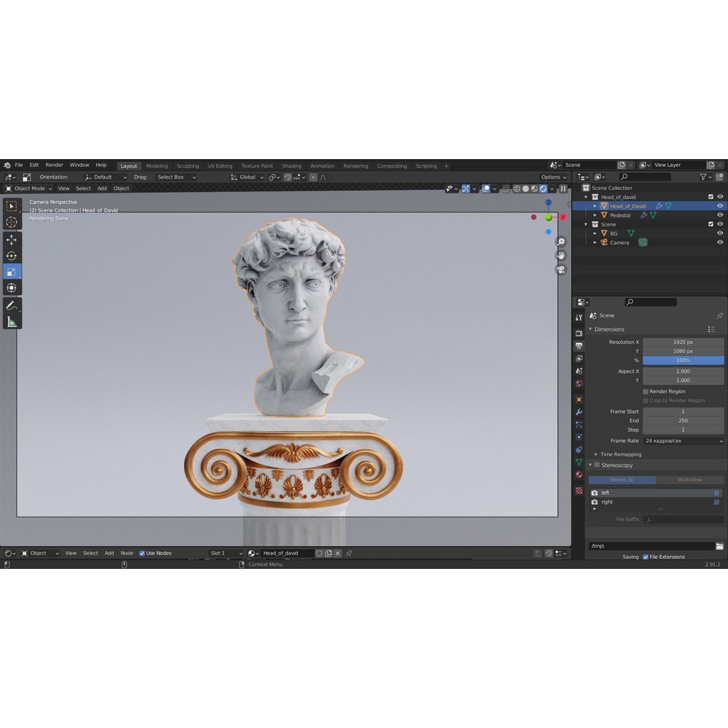Open the Slot 1 dropdown

click(x=226, y=553)
